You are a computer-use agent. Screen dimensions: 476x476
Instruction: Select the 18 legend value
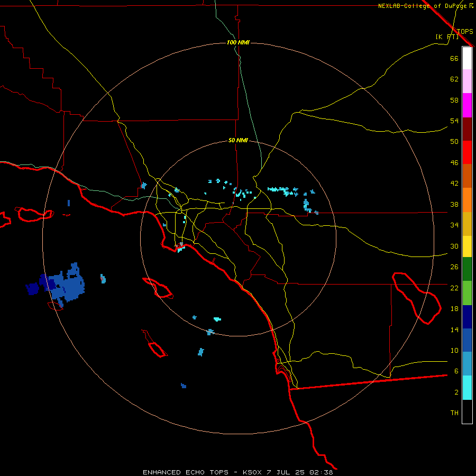click(454, 309)
